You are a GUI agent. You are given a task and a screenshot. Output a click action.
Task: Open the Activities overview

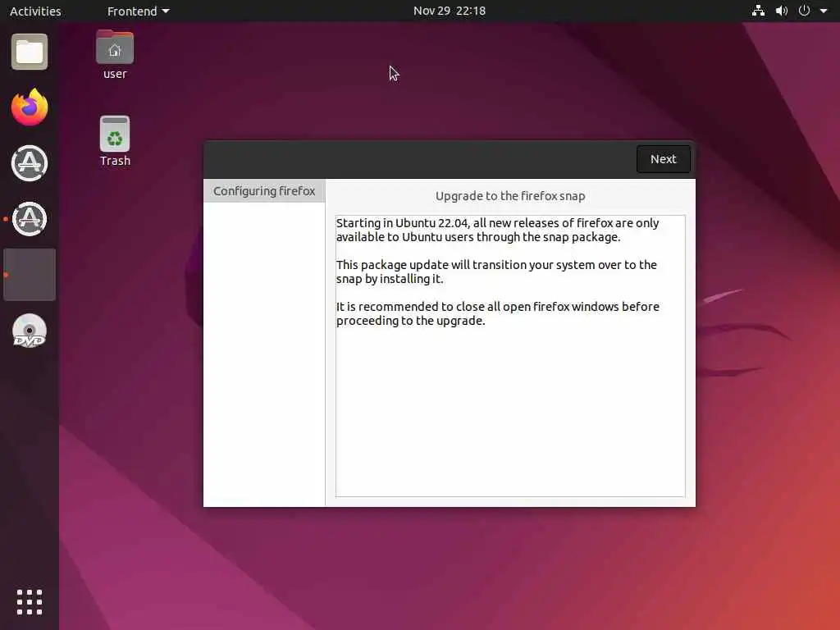point(35,11)
